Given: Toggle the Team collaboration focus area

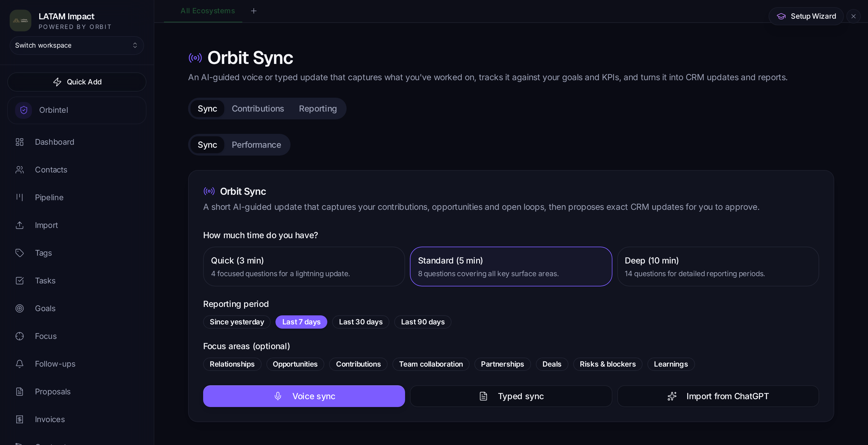Looking at the screenshot, I should (431, 364).
